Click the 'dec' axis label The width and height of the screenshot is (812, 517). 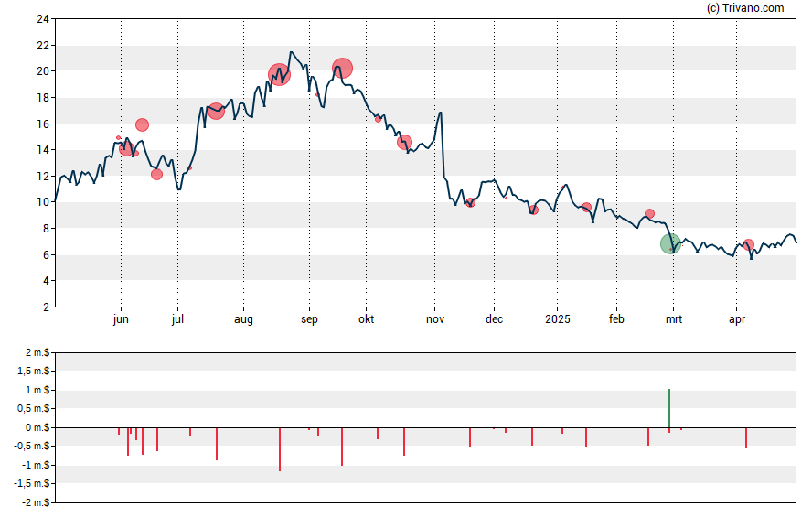coord(494,318)
